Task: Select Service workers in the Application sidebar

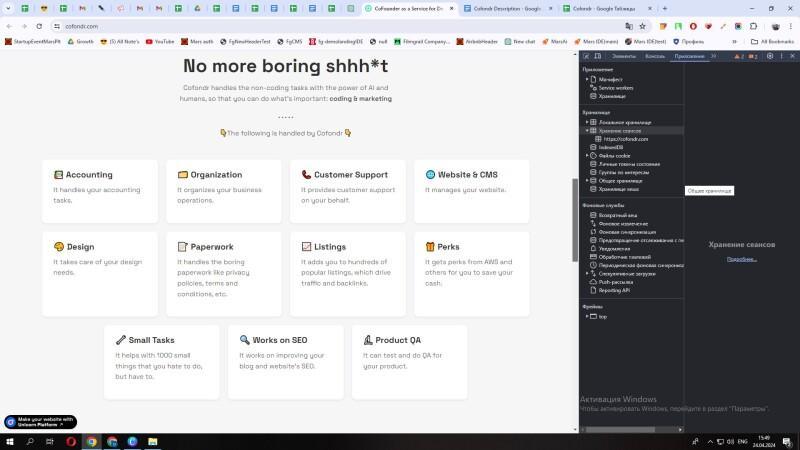Action: click(615, 88)
